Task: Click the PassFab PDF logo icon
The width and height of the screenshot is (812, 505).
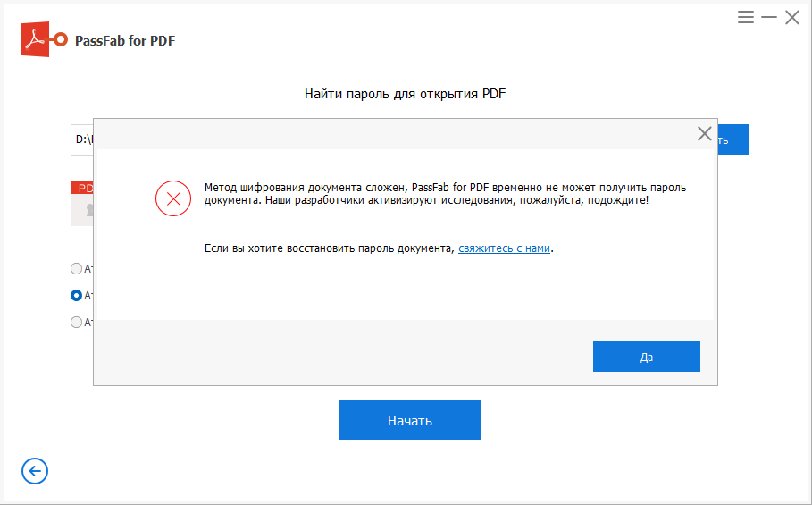Action: pyautogui.click(x=44, y=40)
